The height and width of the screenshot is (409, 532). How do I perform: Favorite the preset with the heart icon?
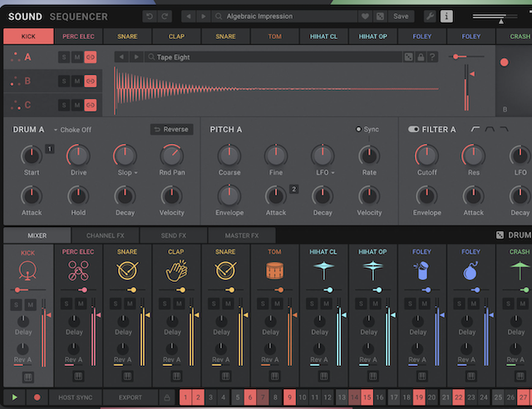coord(365,17)
